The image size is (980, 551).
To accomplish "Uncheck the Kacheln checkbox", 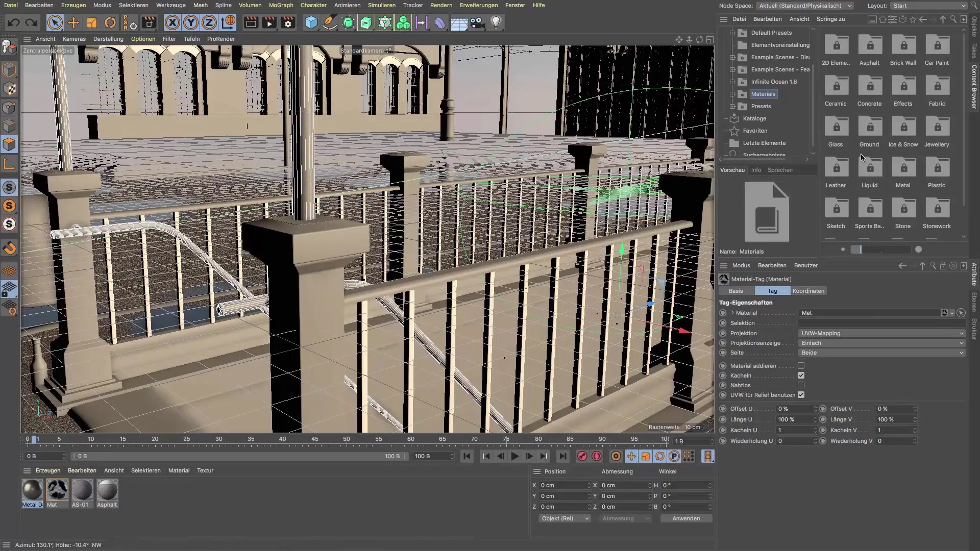I will tap(801, 375).
